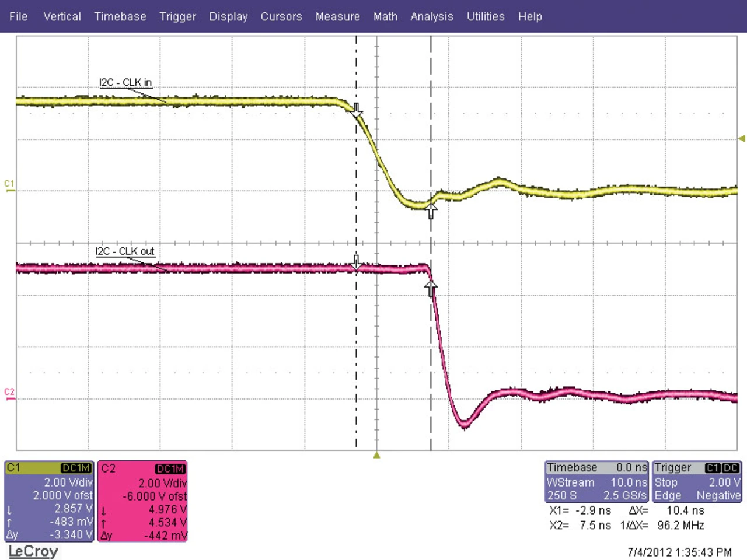Viewport: 747px width, 560px height.
Task: Click the C2 ground level indicator
Action: pyautogui.click(x=9, y=393)
